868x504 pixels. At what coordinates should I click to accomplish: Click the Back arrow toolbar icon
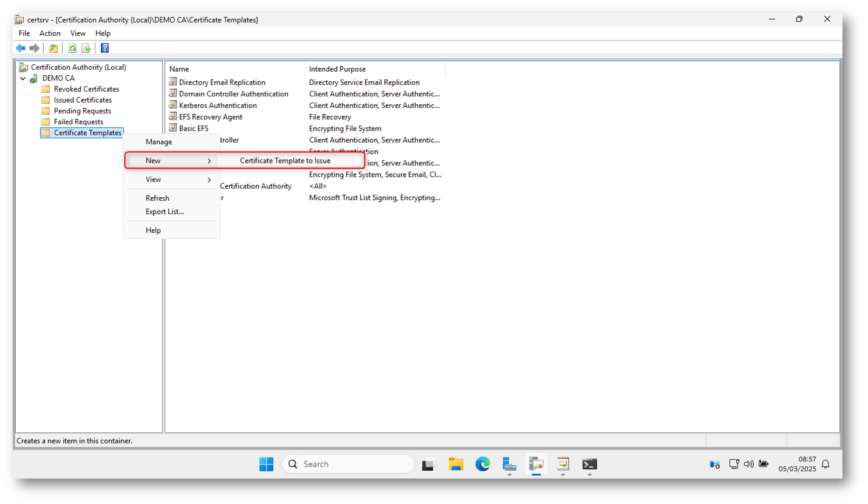[x=21, y=48]
